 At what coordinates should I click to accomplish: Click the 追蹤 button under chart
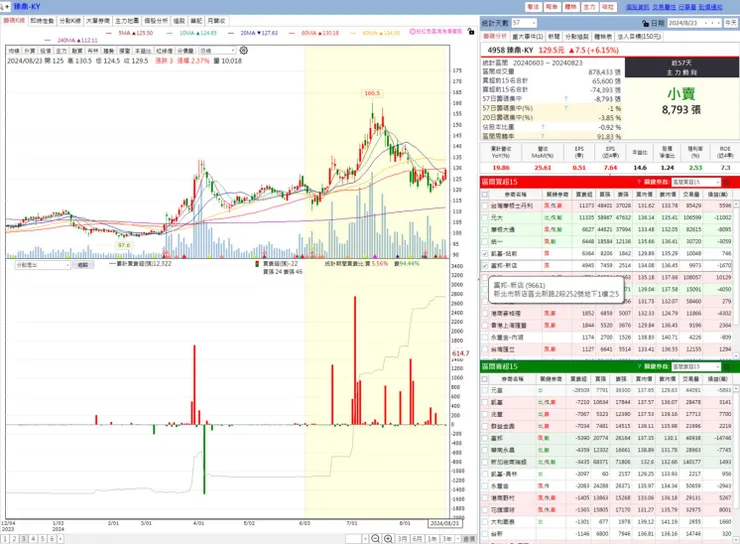pos(83,265)
